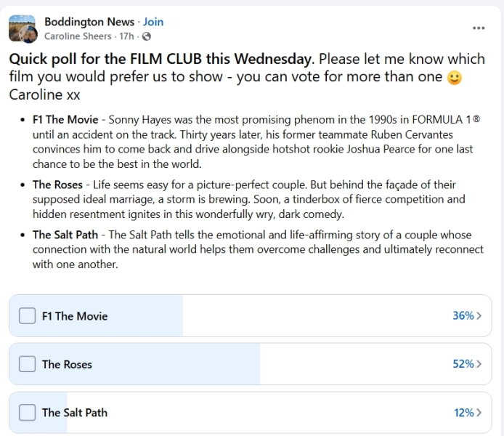This screenshot has width=504, height=436.
Task: Click the bold Quick poll headline text
Action: pyautogui.click(x=161, y=59)
